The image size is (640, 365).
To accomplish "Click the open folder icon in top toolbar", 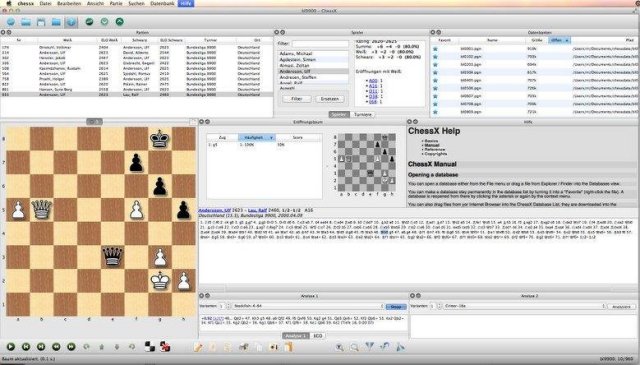I will (26, 22).
